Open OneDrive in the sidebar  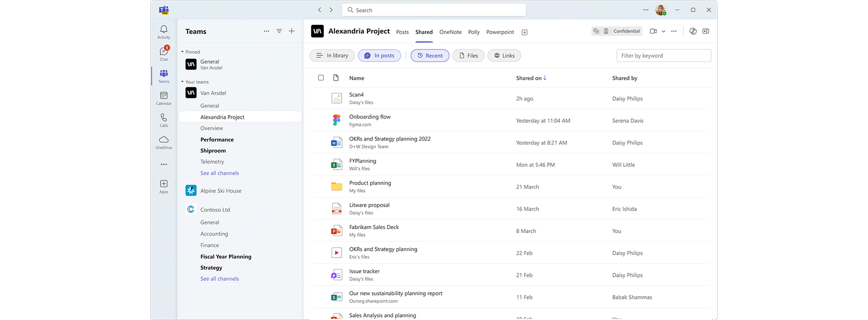[163, 142]
